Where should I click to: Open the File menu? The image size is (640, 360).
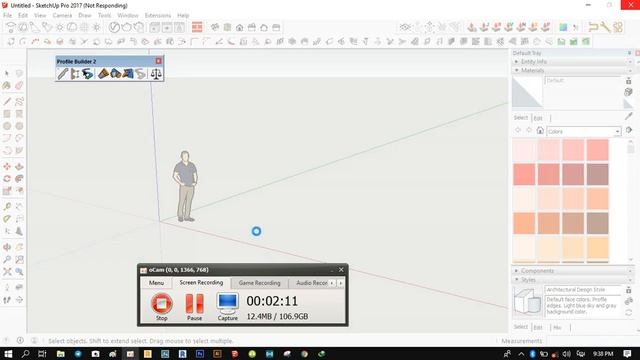coord(8,15)
